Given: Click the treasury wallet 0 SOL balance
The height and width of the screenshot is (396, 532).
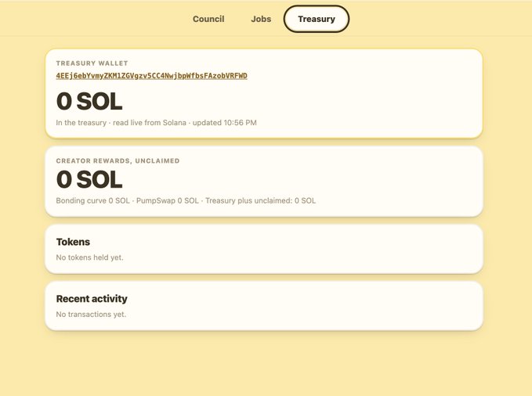Looking at the screenshot, I should tap(89, 101).
